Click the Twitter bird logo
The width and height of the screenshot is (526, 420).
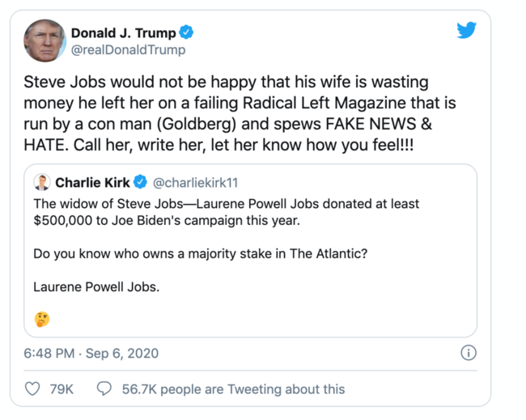pyautogui.click(x=466, y=31)
